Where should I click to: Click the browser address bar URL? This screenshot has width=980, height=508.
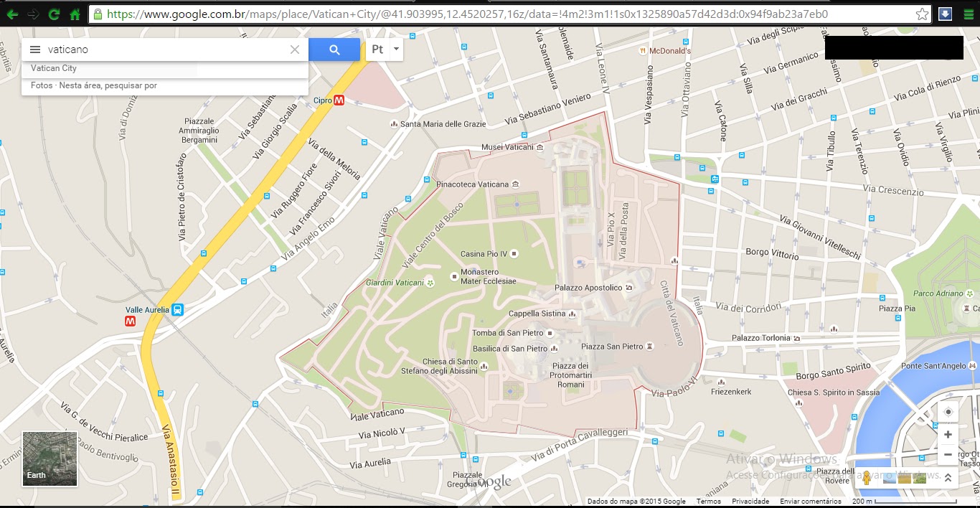(502, 14)
